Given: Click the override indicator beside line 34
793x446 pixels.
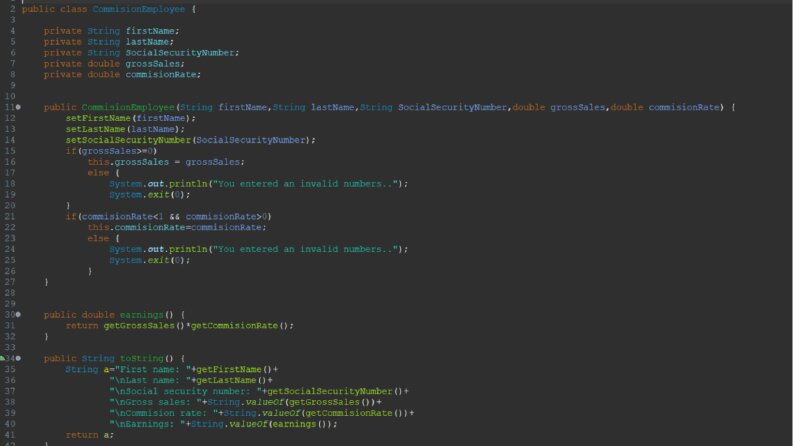Looking at the screenshot, I should point(3,358).
